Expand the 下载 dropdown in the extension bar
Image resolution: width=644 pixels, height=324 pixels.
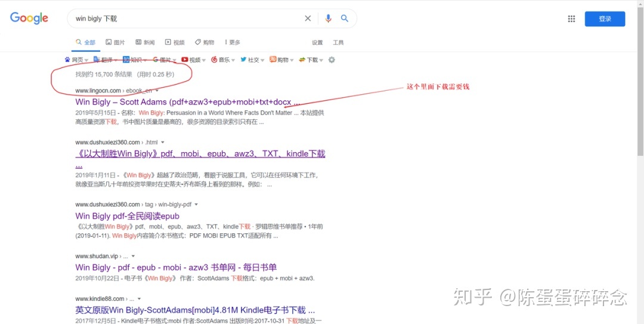pyautogui.click(x=322, y=60)
